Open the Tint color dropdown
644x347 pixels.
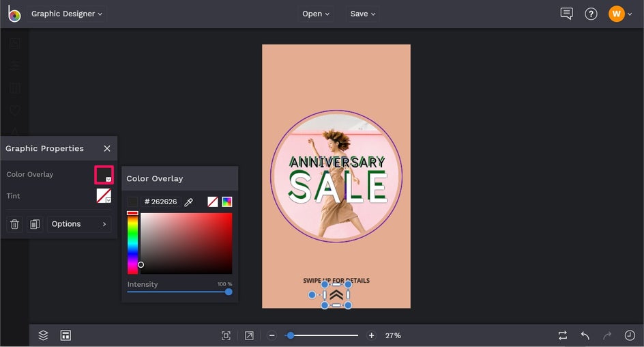tap(104, 196)
